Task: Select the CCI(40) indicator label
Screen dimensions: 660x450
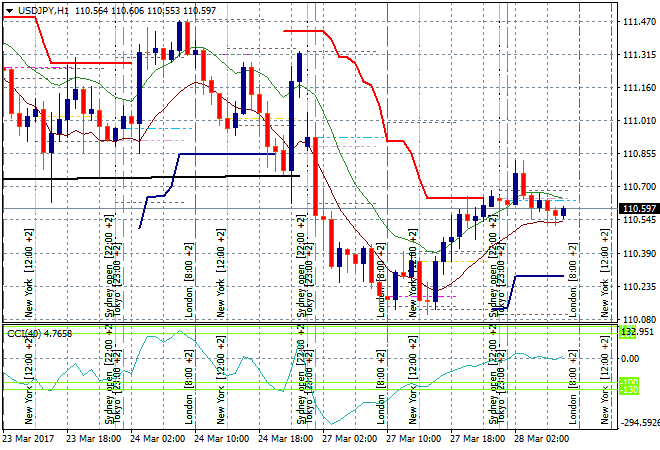Action: pos(20,332)
